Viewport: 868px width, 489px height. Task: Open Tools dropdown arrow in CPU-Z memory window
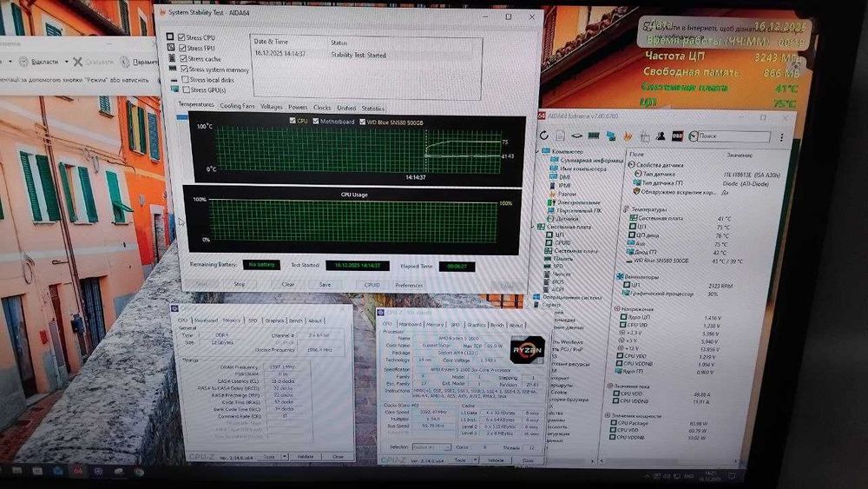[x=285, y=457]
